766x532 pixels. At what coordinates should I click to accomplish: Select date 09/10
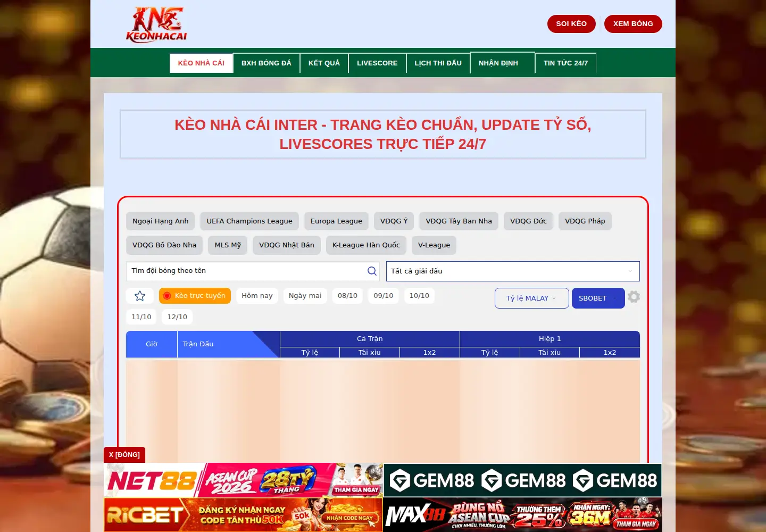[x=384, y=296]
